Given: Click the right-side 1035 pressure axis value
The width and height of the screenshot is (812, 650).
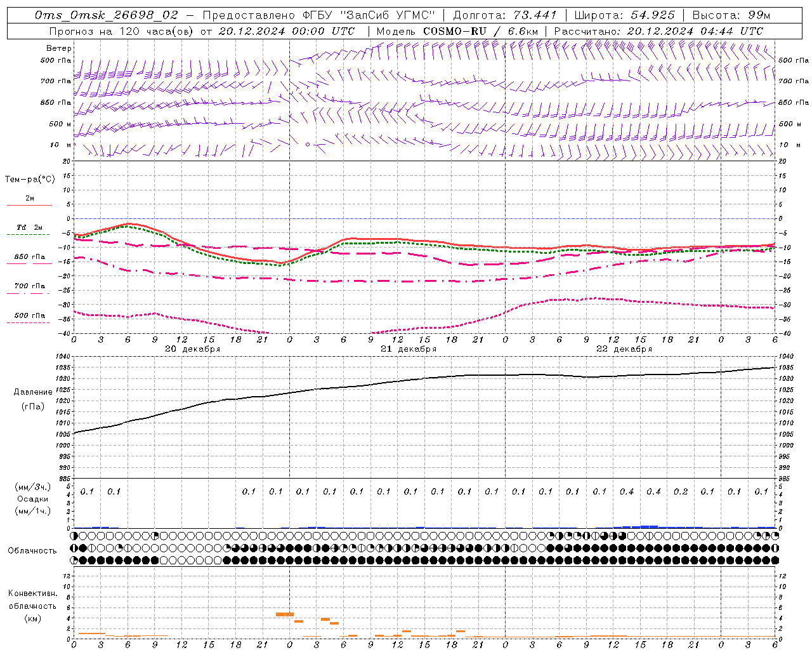Looking at the screenshot, I should (x=786, y=367).
